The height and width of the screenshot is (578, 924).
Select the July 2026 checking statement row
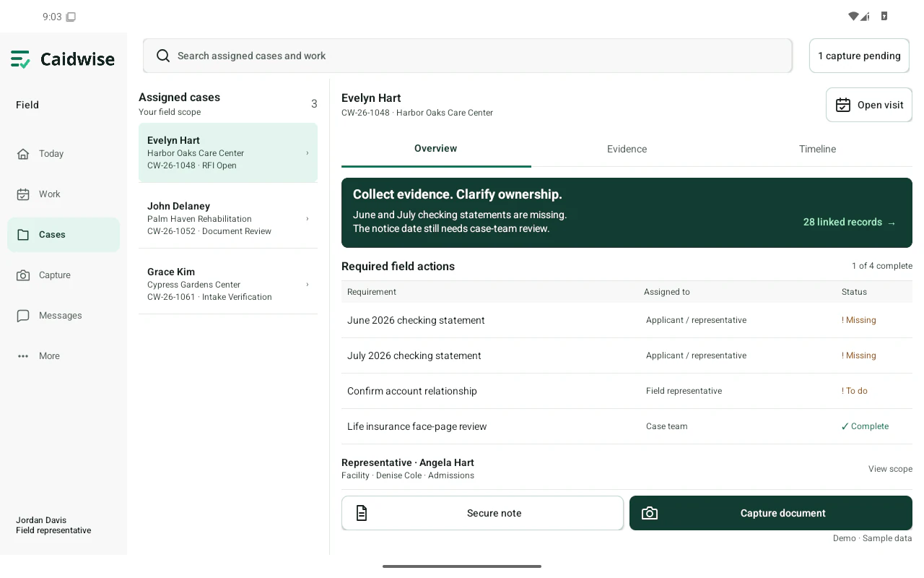pyautogui.click(x=627, y=355)
